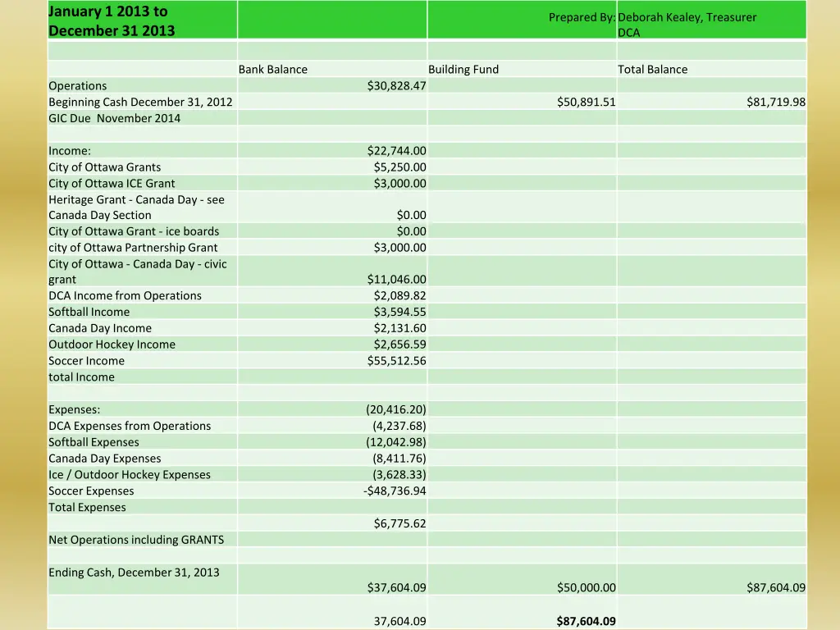
Task: Click the 'City of Ottawa ICE Grant' label
Action: [x=112, y=183]
